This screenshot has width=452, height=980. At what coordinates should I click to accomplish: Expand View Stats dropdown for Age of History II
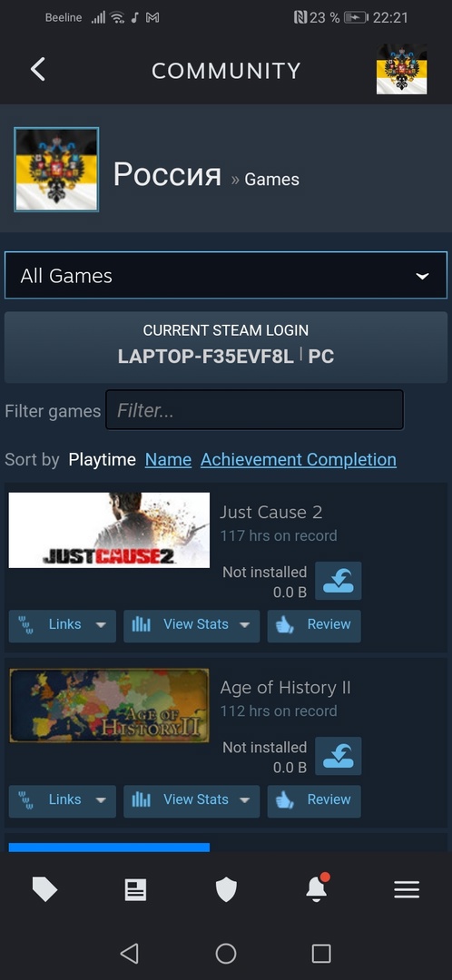pyautogui.click(x=192, y=800)
